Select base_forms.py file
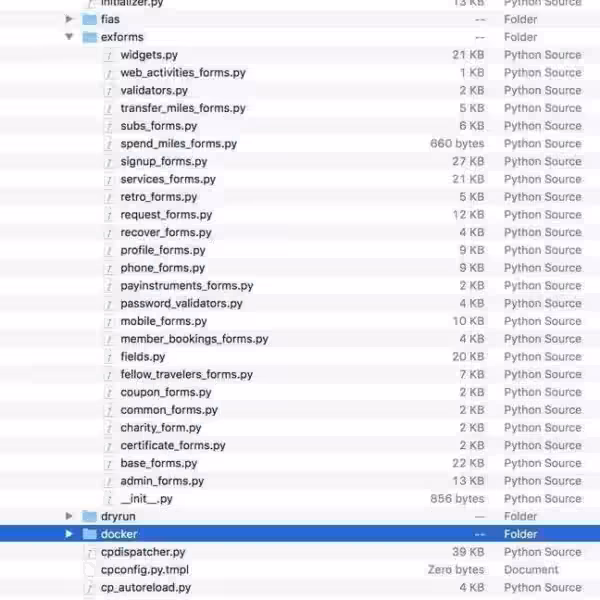The height and width of the screenshot is (600, 600). (158, 463)
